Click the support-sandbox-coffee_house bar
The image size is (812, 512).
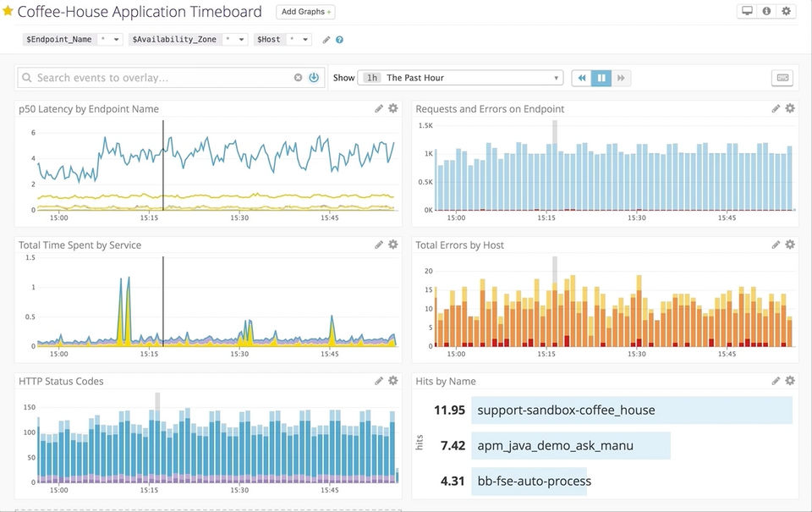(631, 410)
